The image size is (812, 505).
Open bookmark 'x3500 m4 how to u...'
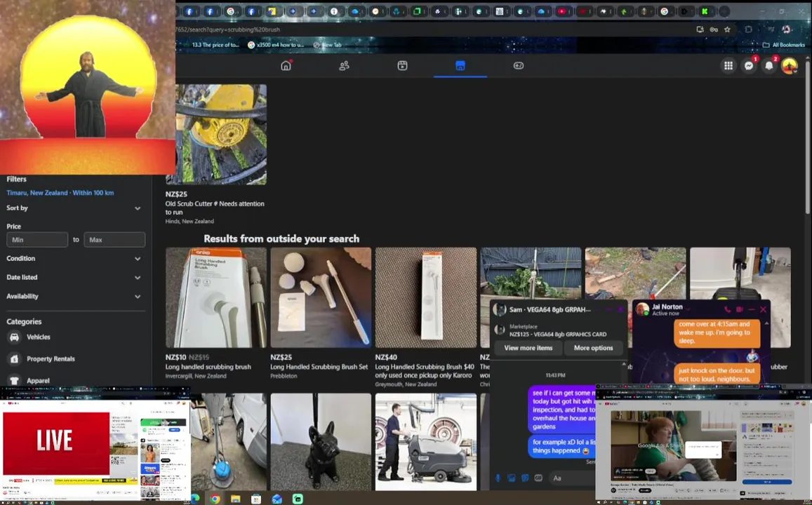pyautogui.click(x=276, y=45)
